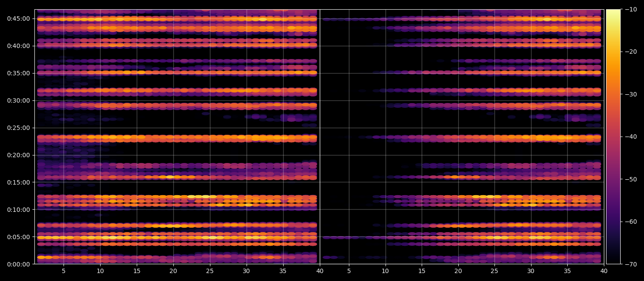Click the −10 colorbar tick label

(631, 9)
